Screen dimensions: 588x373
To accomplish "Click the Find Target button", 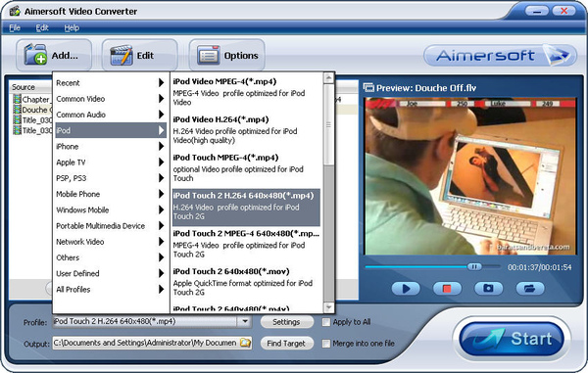I will click(x=286, y=344).
